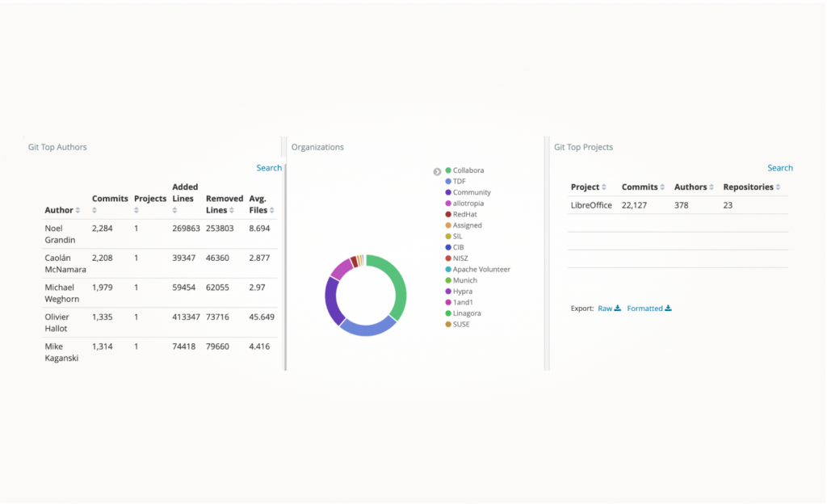Select 1and1 legend entry
827x504 pixels.
point(460,303)
